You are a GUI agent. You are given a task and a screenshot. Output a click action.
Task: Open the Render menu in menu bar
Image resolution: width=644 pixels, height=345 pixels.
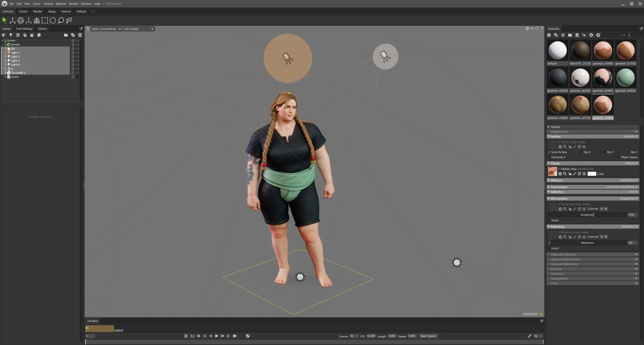[x=73, y=4]
